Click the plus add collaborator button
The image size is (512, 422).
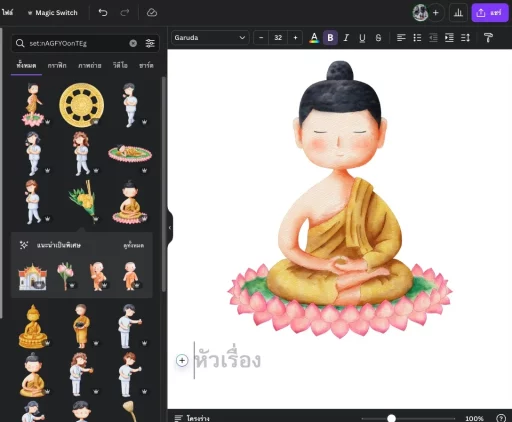(x=436, y=13)
